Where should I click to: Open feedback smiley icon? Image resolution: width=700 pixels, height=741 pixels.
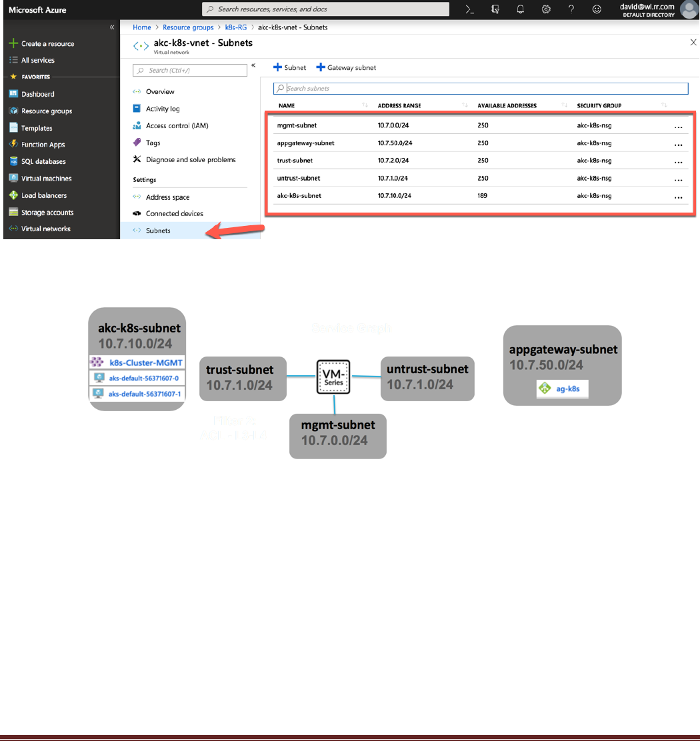[x=597, y=9]
